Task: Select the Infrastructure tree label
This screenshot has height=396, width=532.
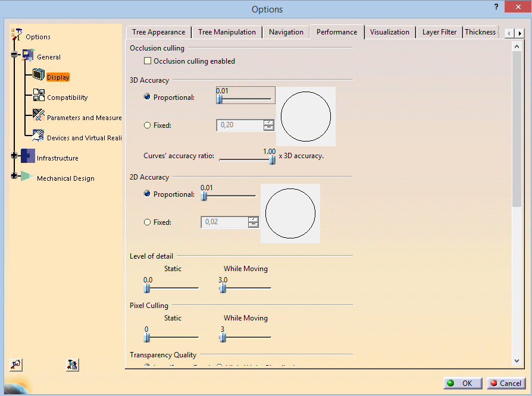Action: (57, 158)
